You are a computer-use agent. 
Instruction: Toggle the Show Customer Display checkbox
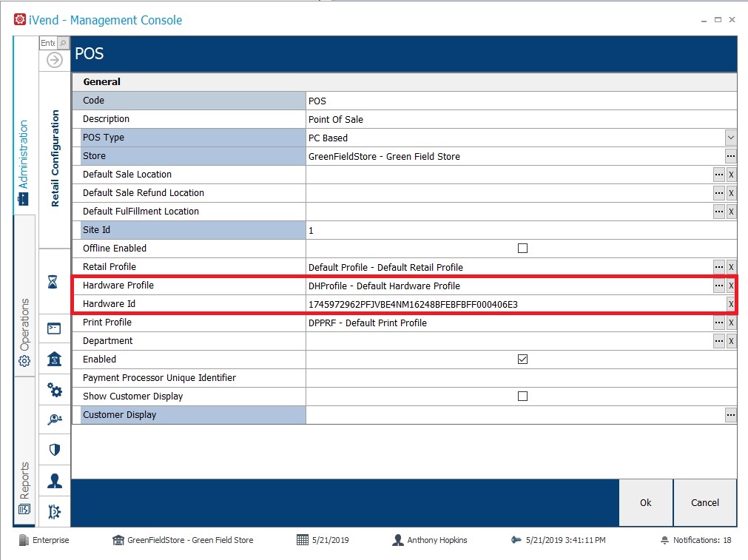tap(522, 396)
